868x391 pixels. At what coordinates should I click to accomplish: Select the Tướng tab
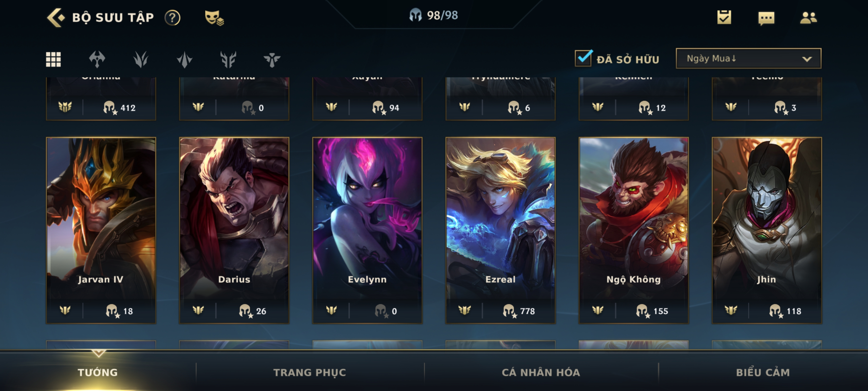(98, 372)
